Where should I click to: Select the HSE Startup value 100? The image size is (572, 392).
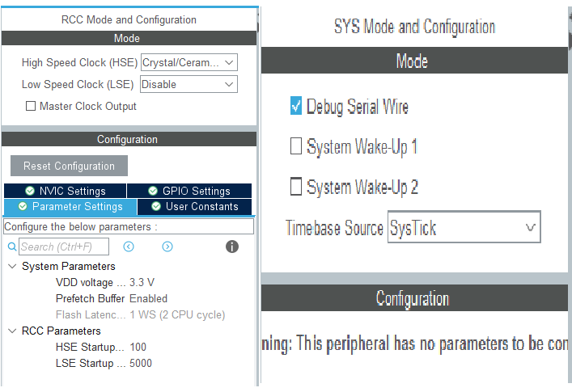point(138,347)
